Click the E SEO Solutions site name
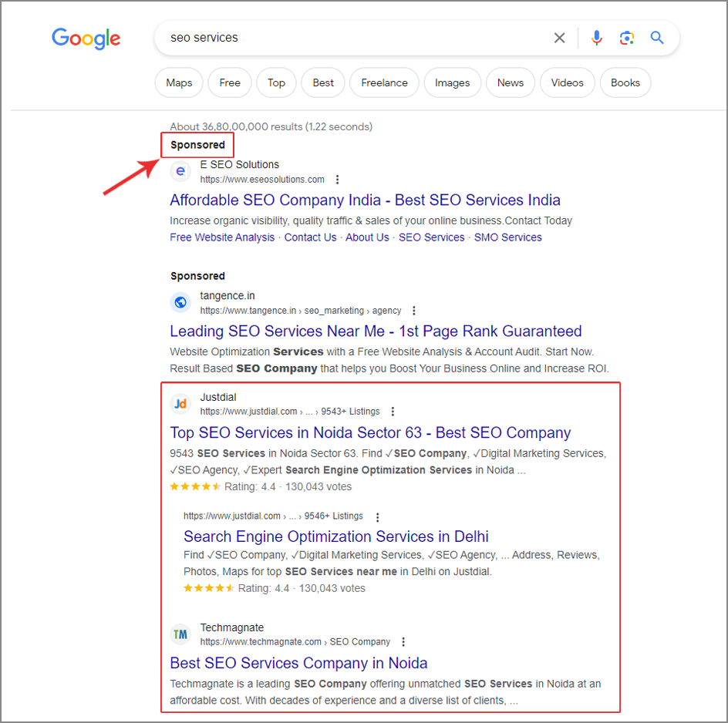 pyautogui.click(x=240, y=165)
